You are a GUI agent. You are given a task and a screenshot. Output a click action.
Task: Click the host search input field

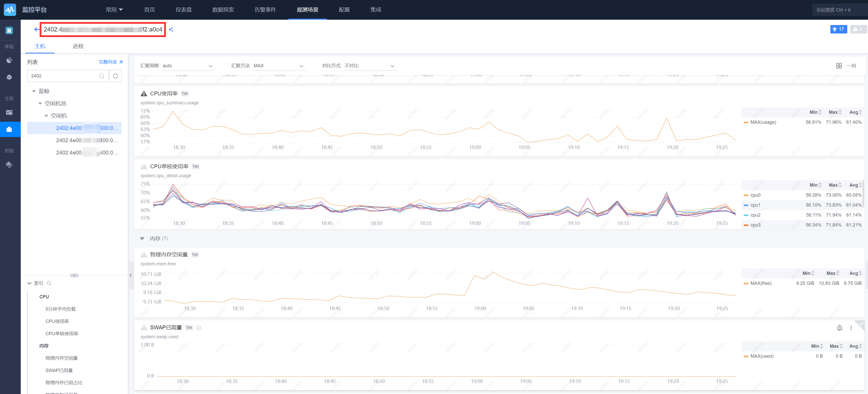click(64, 76)
